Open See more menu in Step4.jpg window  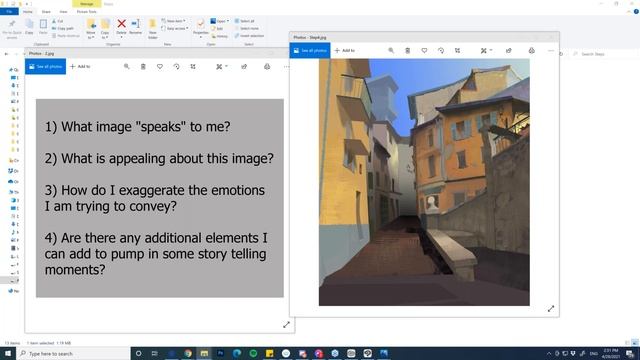(551, 51)
